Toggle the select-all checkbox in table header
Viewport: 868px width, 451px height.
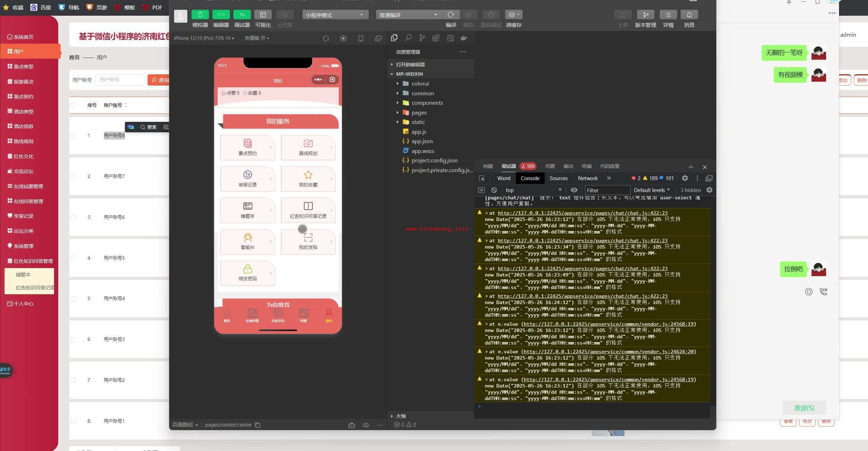coord(74,105)
